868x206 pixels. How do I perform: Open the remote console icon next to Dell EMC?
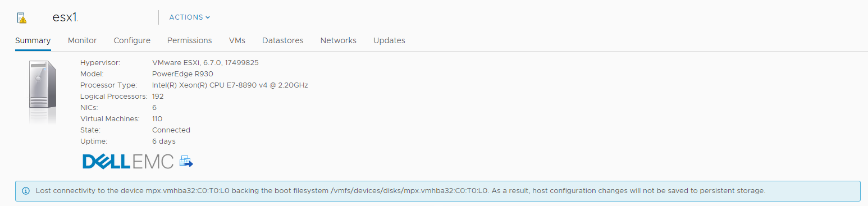pos(186,162)
